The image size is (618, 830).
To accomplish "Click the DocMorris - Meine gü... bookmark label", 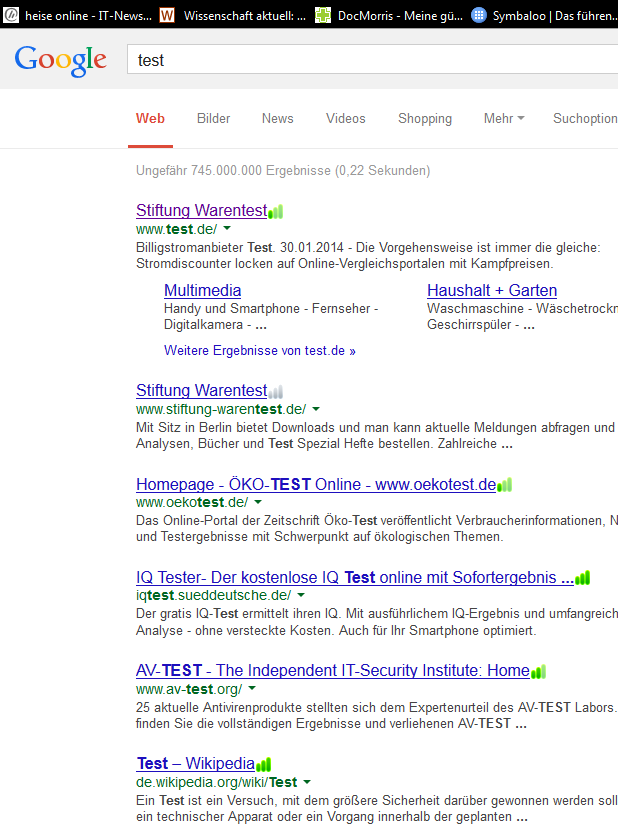I will [400, 16].
